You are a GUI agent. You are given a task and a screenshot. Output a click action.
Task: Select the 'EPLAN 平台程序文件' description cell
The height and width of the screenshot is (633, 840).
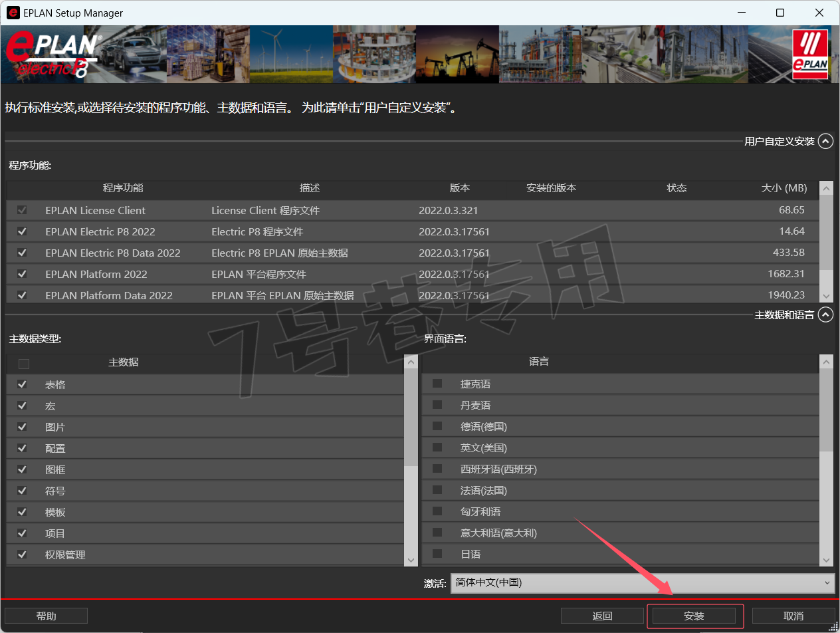click(259, 274)
